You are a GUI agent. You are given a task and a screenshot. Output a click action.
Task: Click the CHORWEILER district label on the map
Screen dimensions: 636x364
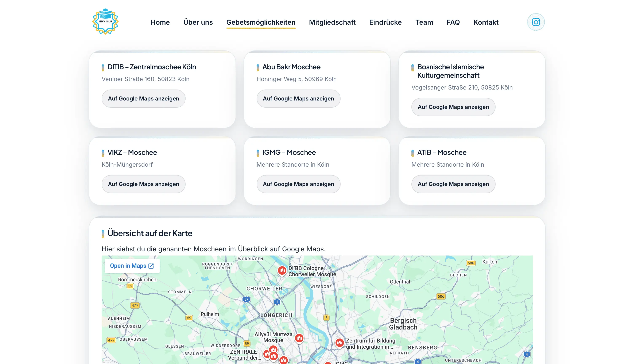coord(264,289)
